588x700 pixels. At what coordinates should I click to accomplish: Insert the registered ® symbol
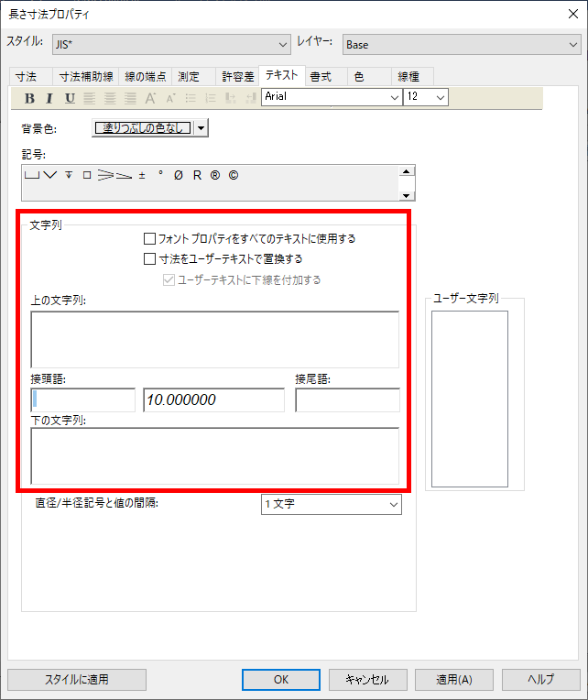pos(215,175)
